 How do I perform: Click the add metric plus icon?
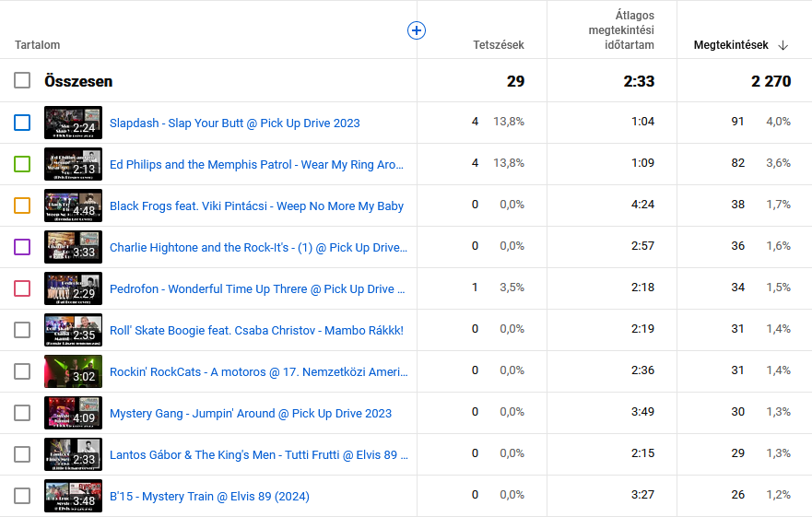pyautogui.click(x=417, y=30)
